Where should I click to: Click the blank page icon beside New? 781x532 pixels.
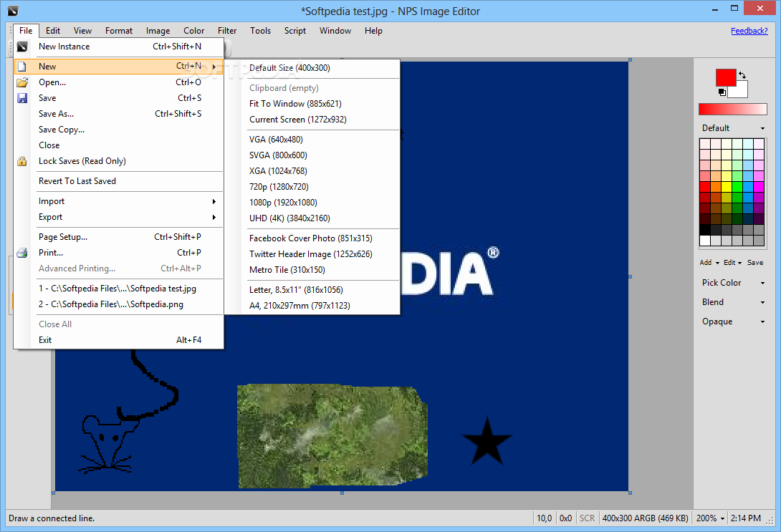pos(22,66)
